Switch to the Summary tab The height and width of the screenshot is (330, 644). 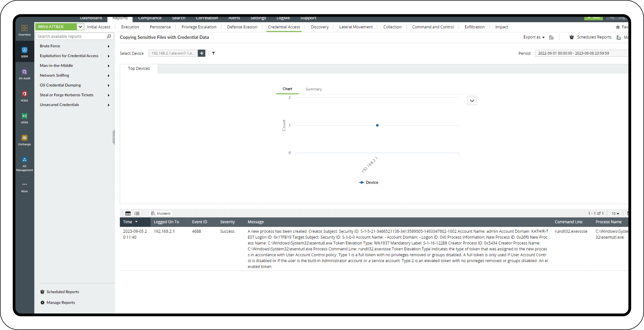point(314,89)
